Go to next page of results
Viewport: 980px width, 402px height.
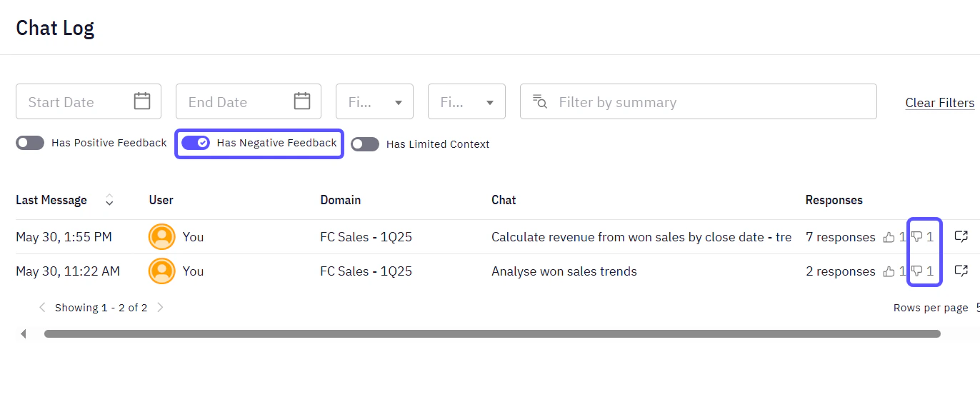(160, 308)
